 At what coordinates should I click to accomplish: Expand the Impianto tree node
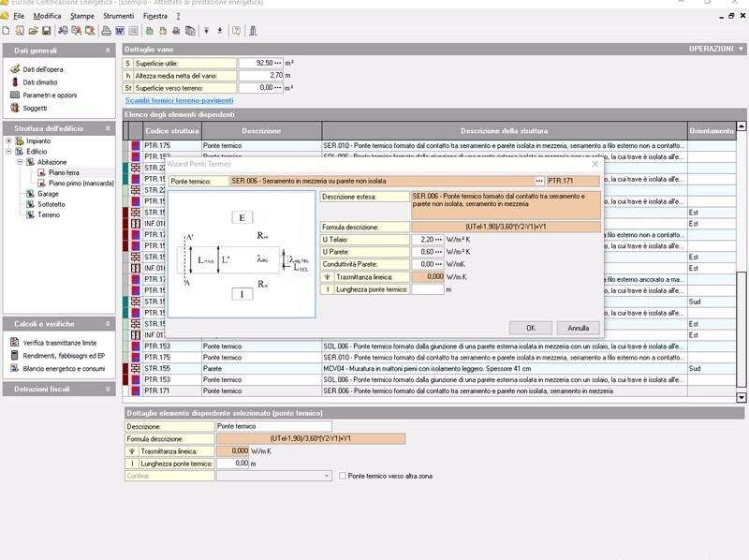click(x=9, y=140)
